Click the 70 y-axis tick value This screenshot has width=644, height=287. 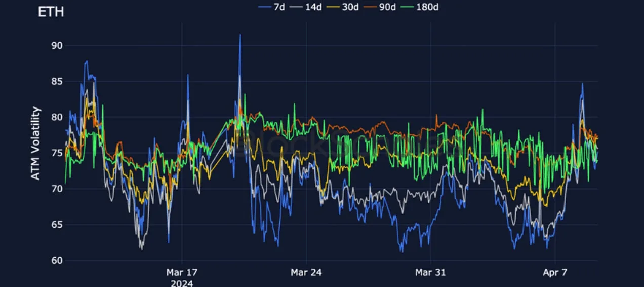(x=56, y=189)
